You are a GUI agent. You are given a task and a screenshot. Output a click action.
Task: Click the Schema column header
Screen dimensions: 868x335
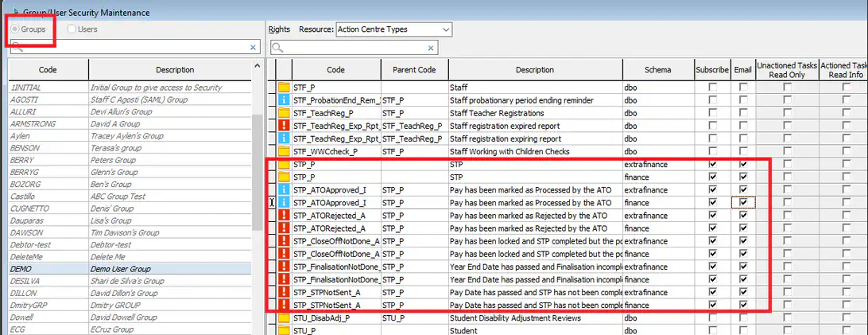[x=658, y=70]
